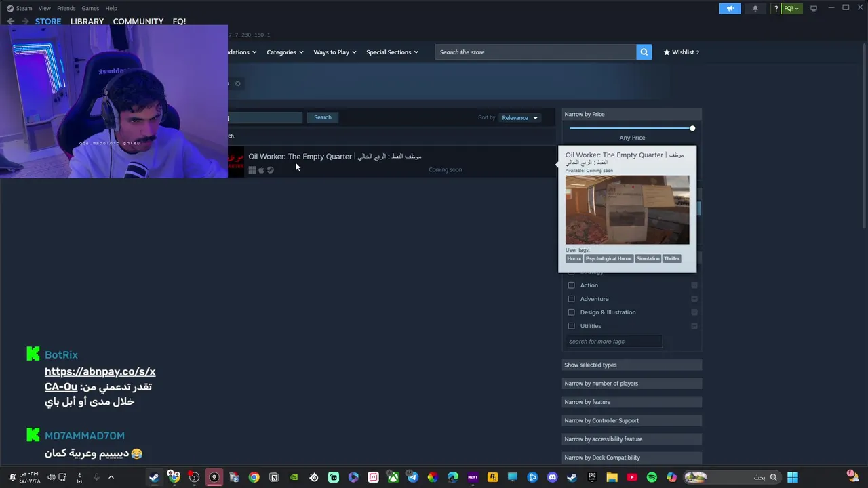Exclude the Adventure tag with its minus button
Viewport: 868px width, 488px height.
[x=694, y=299]
